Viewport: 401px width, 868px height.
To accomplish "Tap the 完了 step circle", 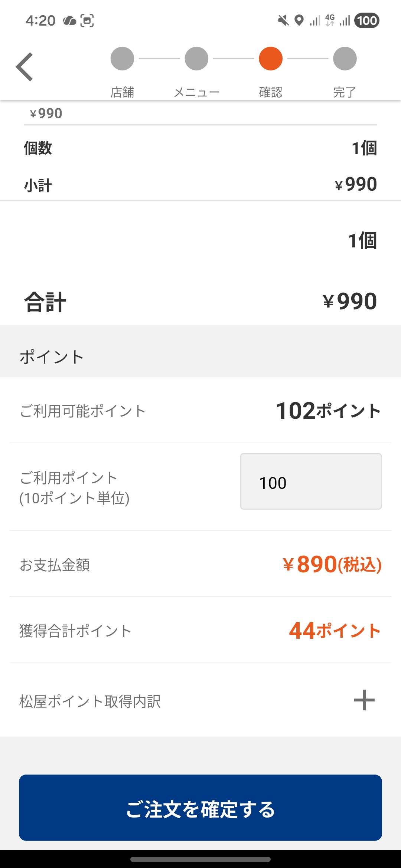I will click(x=345, y=59).
